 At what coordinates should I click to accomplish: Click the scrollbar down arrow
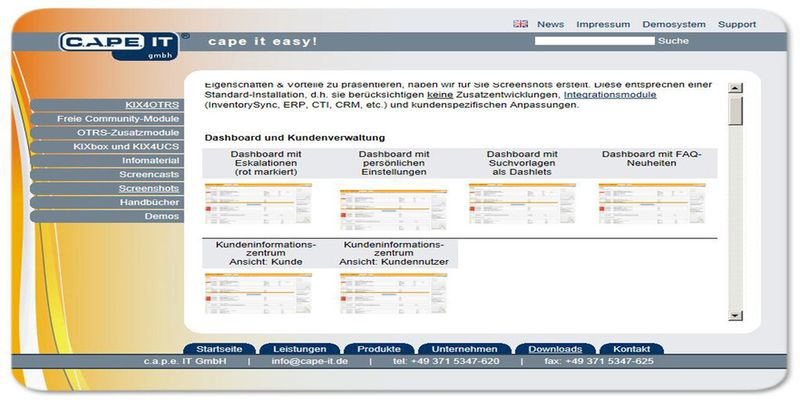click(735, 316)
